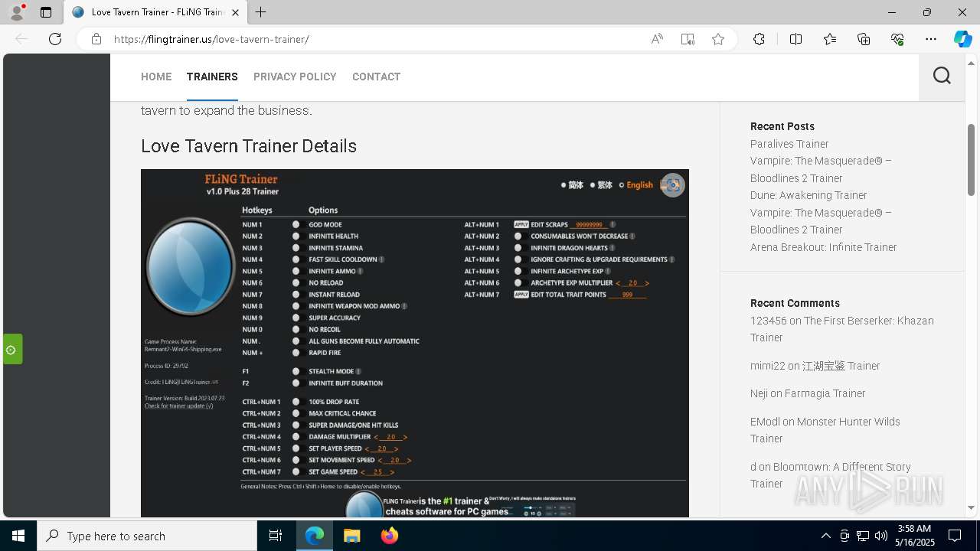
Task: Toggle split screen view icon
Action: (x=795, y=39)
